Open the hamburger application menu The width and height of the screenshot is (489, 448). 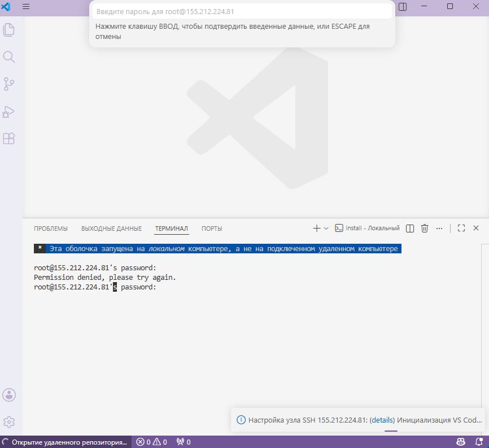[x=26, y=7]
